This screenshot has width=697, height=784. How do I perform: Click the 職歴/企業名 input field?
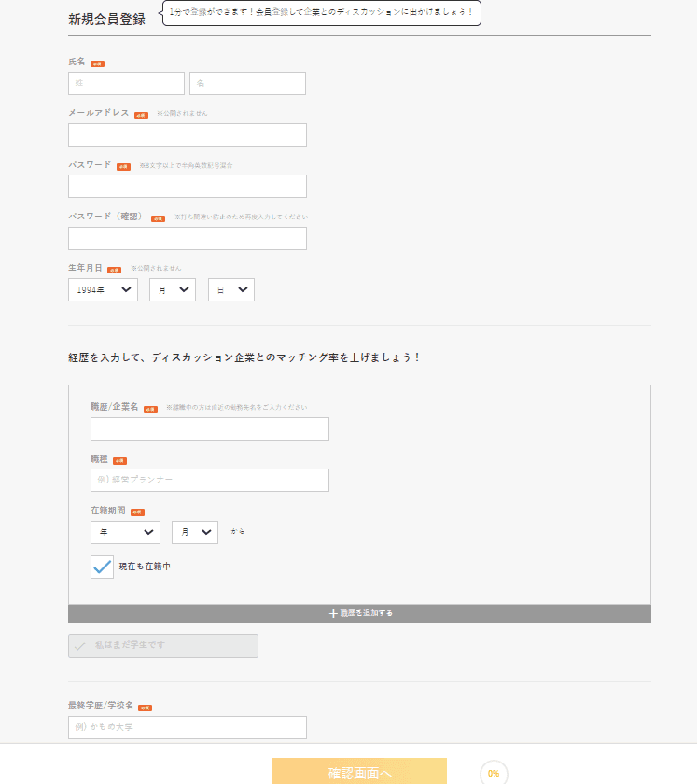(209, 429)
